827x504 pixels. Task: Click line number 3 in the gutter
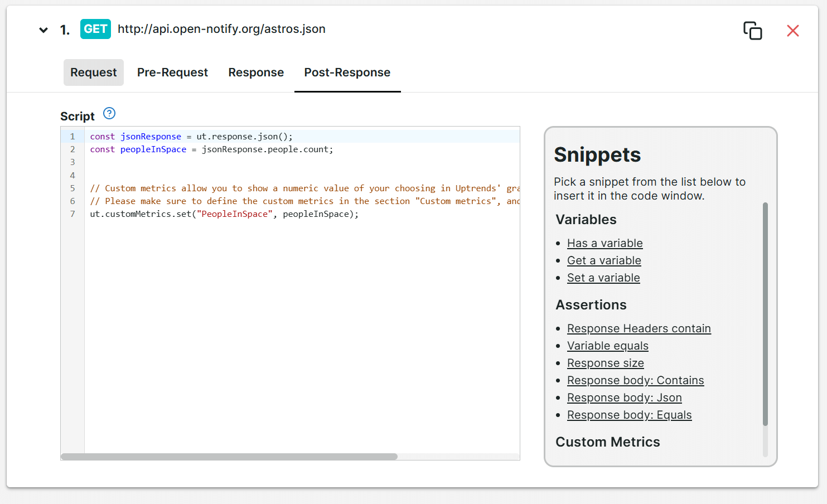pos(72,162)
